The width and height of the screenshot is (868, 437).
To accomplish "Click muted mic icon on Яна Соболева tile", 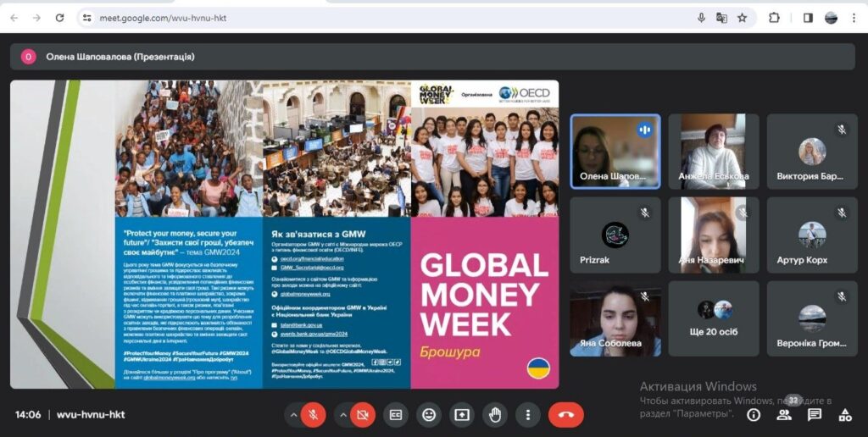I will point(644,296).
